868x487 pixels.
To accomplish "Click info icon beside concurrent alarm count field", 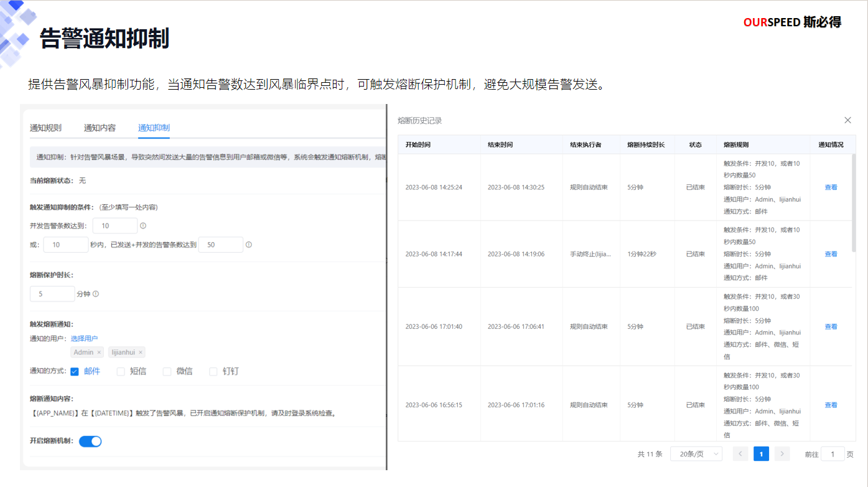I will pos(143,226).
